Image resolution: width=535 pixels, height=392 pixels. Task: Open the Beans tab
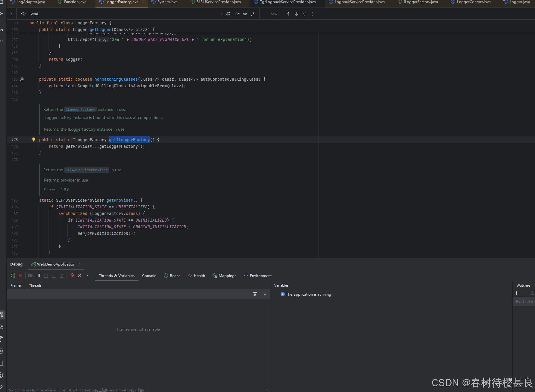click(x=172, y=276)
